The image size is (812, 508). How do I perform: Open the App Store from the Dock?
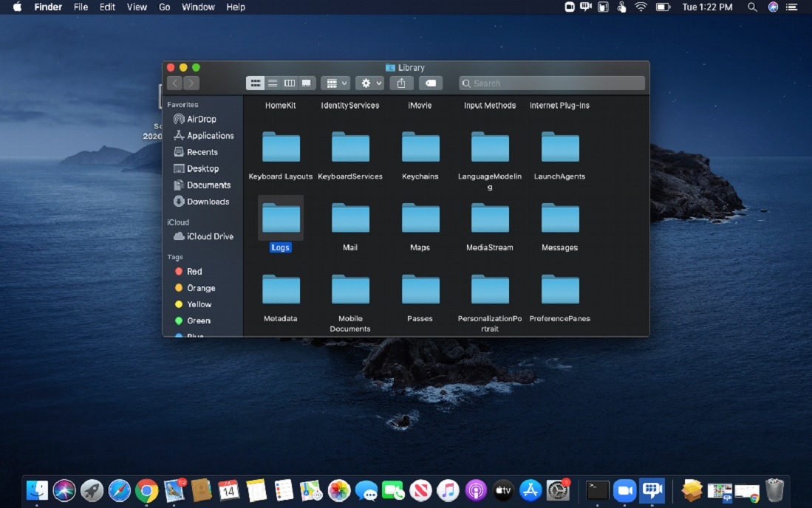coord(530,490)
